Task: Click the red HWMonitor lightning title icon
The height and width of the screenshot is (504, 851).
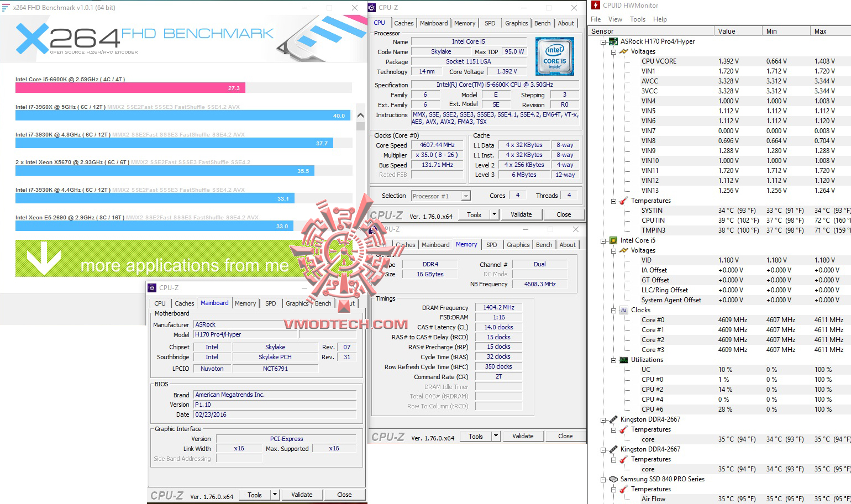Action: [x=596, y=5]
